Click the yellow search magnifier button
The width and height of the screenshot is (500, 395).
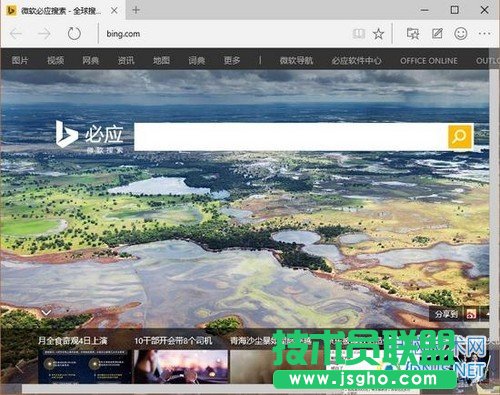click(460, 137)
